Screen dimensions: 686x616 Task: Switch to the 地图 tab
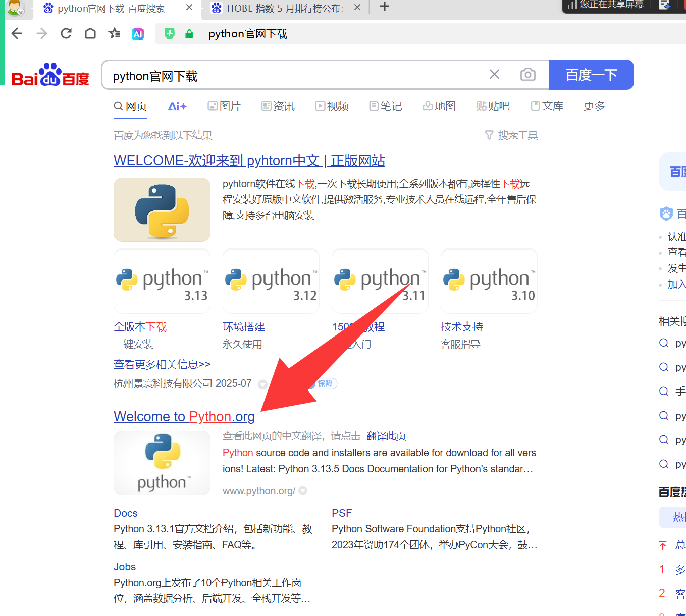point(439,106)
